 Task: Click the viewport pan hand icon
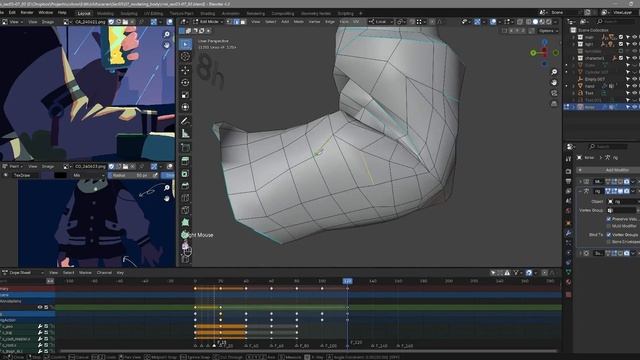554,82
